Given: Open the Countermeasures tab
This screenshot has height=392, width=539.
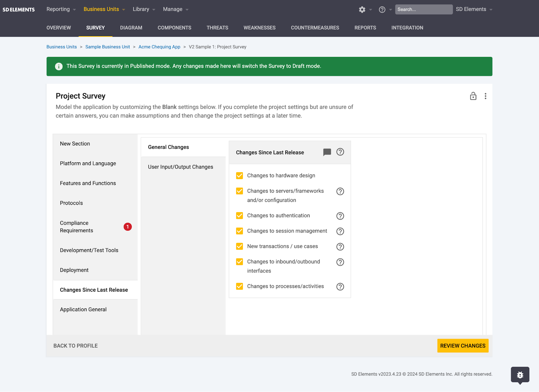Looking at the screenshot, I should [315, 28].
